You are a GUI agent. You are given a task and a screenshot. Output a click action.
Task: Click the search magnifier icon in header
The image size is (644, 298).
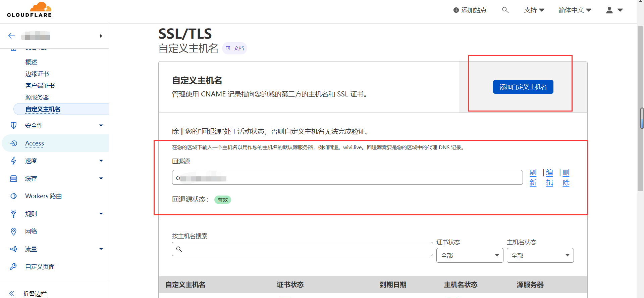pyautogui.click(x=505, y=10)
